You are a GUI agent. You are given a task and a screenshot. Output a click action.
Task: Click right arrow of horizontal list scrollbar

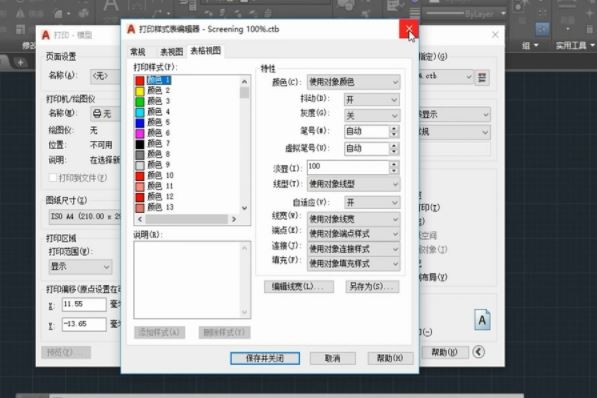click(x=234, y=219)
